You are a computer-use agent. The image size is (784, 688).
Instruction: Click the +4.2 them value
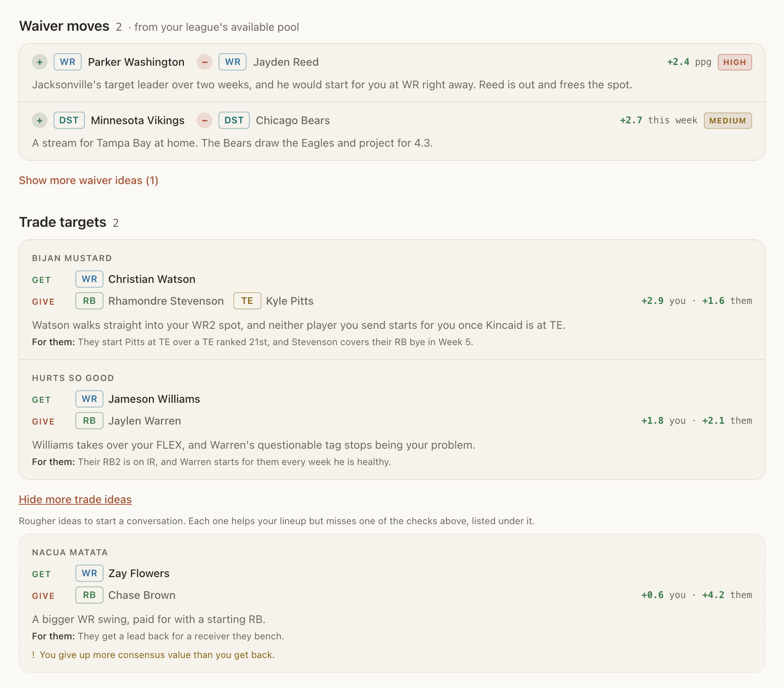(727, 595)
